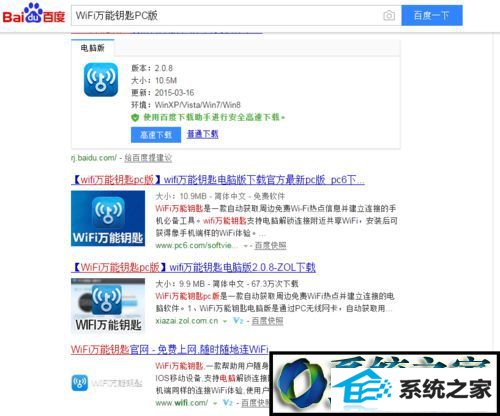Click the V2 credibility badge on ZOL result
The height and width of the screenshot is (416, 500).
[x=238, y=321]
